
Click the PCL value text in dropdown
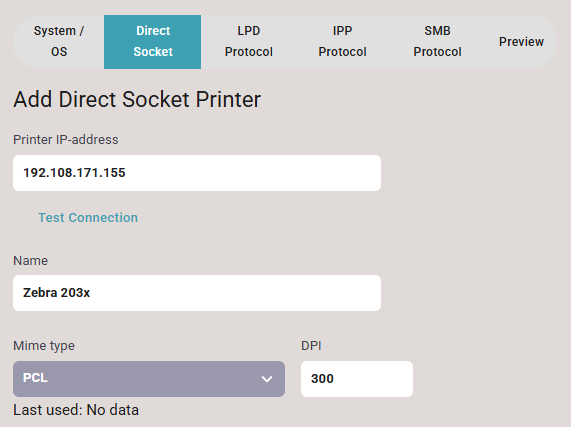click(35, 378)
